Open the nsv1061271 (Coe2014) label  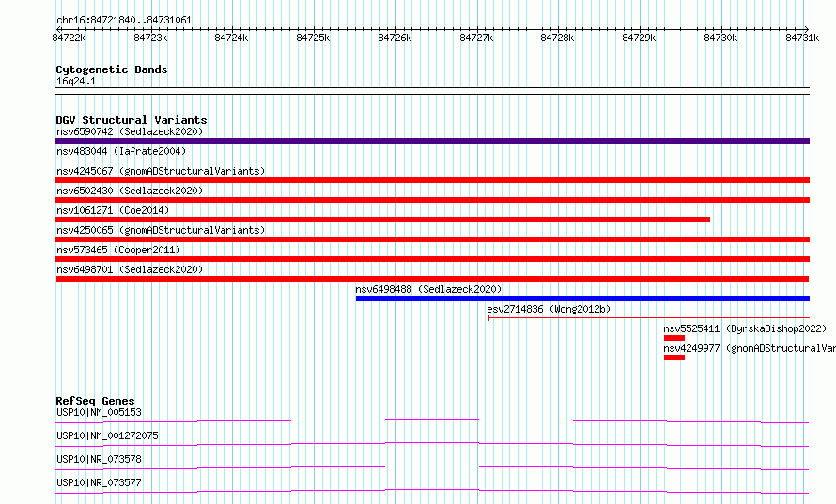click(113, 210)
